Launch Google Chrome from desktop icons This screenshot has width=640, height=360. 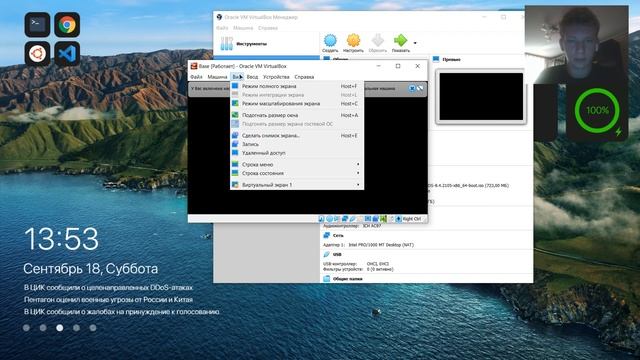point(67,24)
